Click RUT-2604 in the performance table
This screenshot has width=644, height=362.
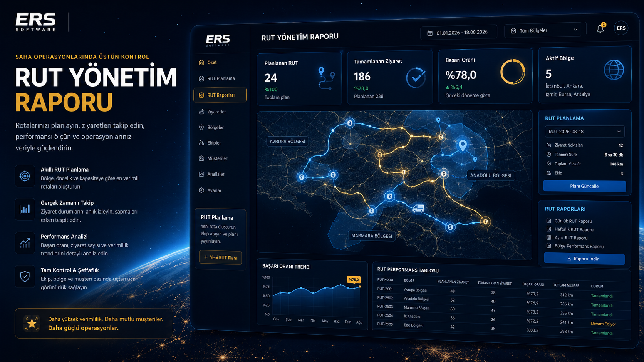click(385, 315)
